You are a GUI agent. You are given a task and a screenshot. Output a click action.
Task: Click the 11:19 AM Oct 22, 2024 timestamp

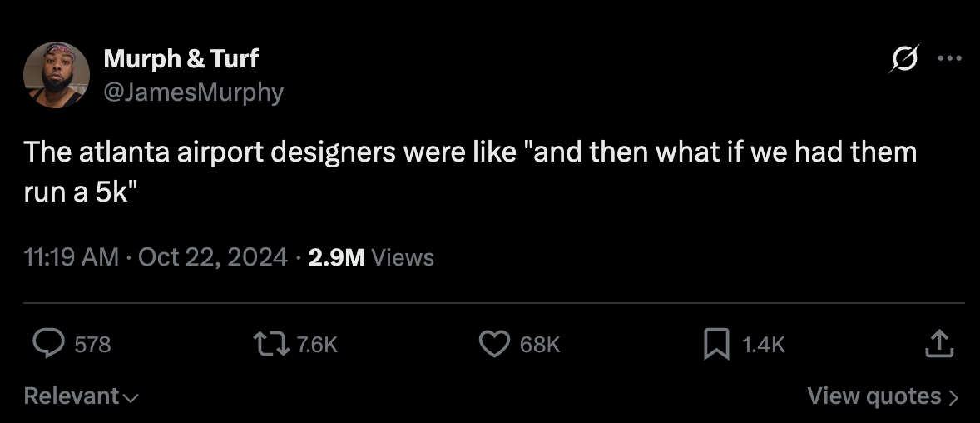156,257
